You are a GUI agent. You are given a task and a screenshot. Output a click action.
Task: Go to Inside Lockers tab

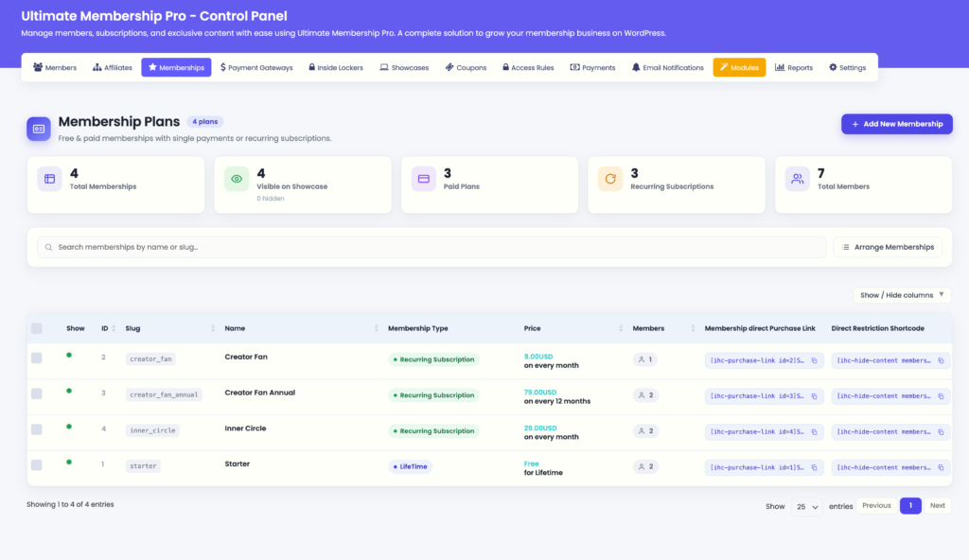click(x=336, y=67)
